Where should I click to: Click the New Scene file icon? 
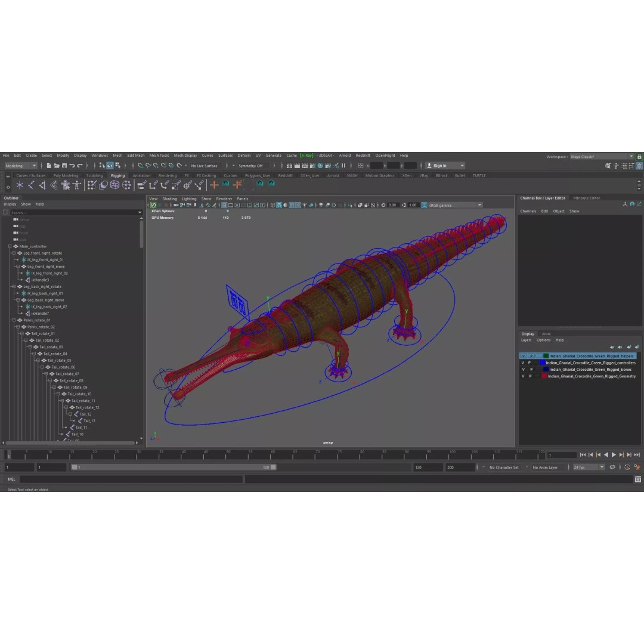coord(49,166)
